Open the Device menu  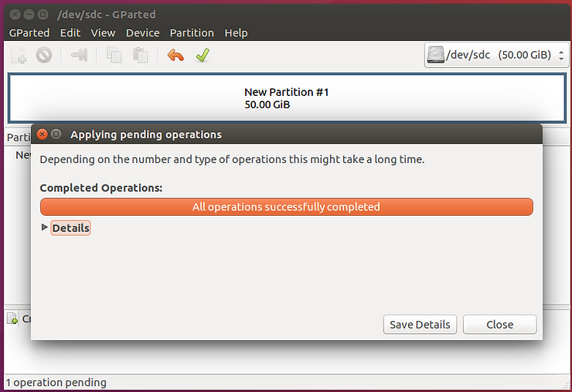143,32
